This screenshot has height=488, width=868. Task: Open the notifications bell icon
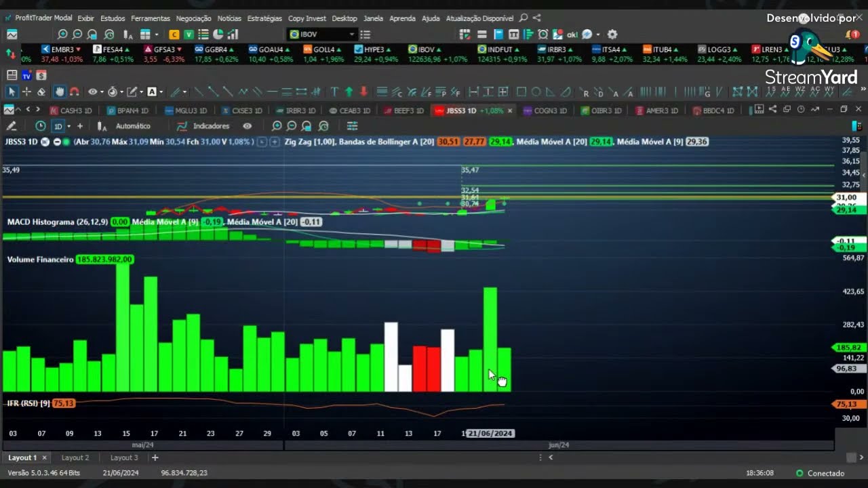point(852,34)
